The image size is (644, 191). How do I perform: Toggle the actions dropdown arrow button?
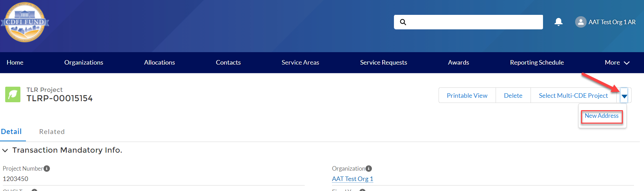[x=624, y=96]
